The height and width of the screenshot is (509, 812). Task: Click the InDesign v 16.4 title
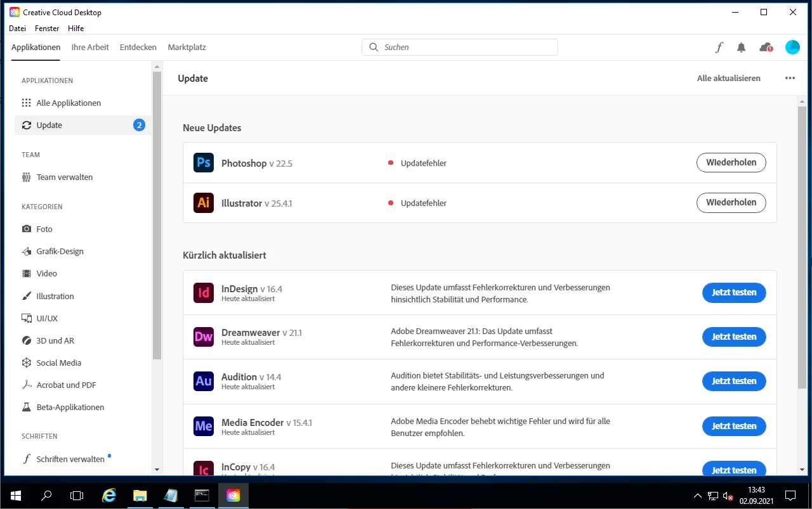click(252, 289)
